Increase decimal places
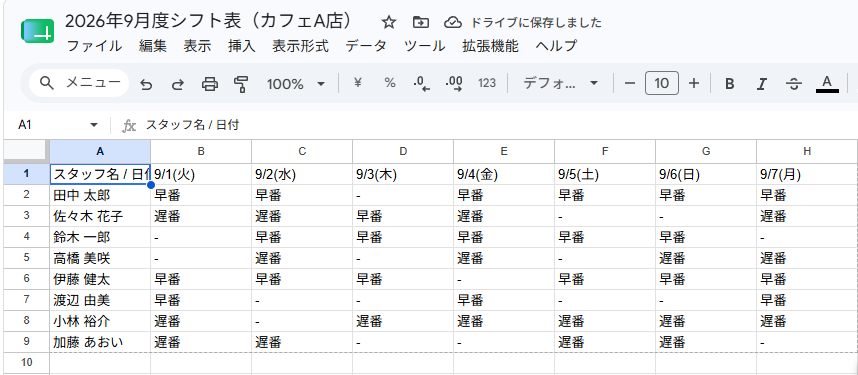Image resolution: width=858 pixels, height=375 pixels. [x=454, y=83]
